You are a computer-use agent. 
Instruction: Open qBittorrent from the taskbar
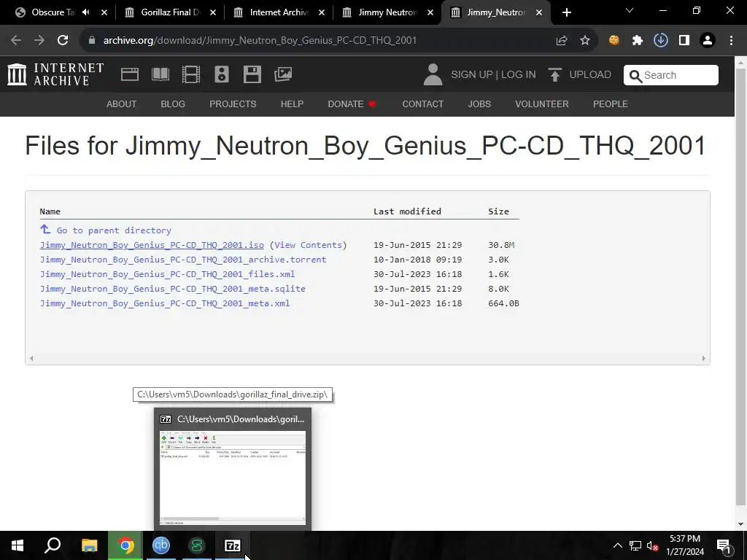[x=161, y=545]
